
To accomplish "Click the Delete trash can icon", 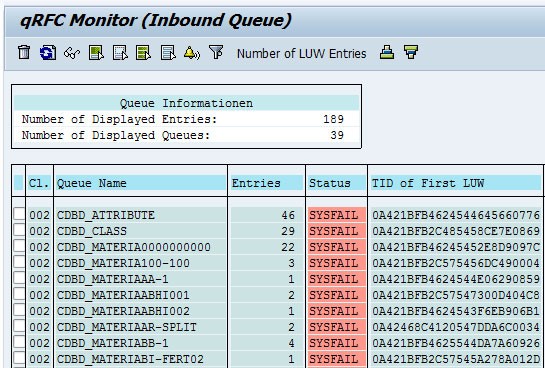I will click(24, 53).
